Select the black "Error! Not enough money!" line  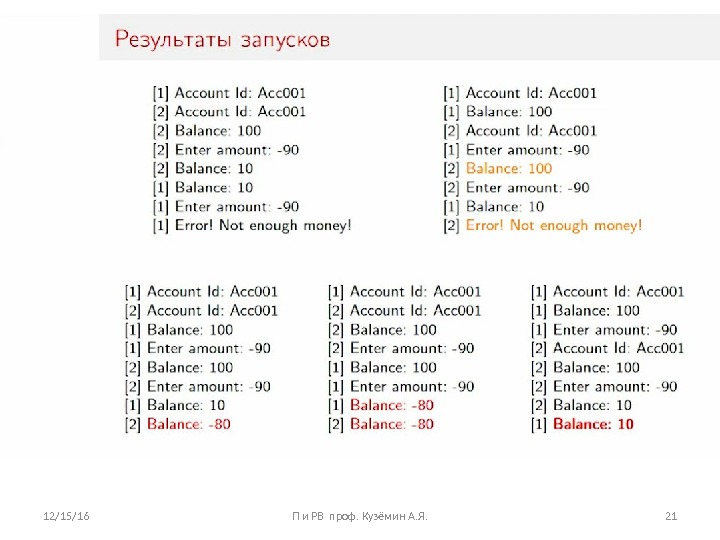pyautogui.click(x=252, y=226)
